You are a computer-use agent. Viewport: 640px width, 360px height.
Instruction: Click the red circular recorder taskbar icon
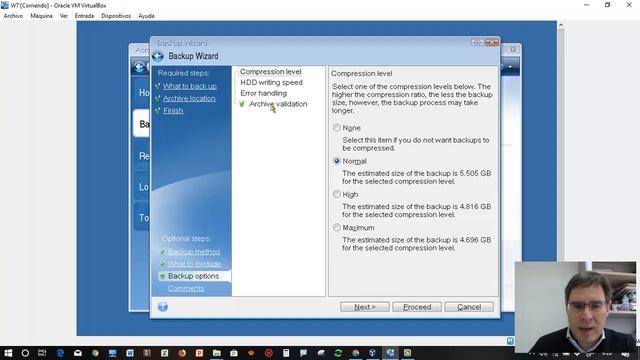(269, 353)
